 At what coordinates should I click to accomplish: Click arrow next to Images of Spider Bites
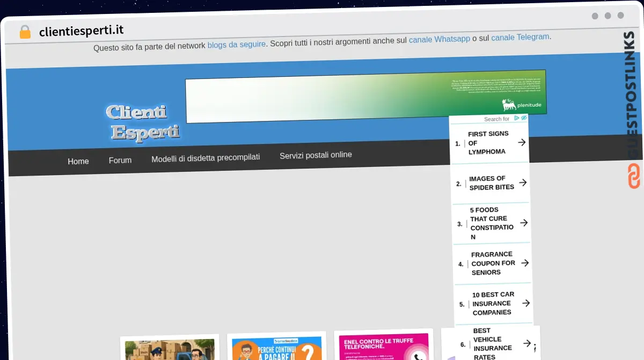523,183
